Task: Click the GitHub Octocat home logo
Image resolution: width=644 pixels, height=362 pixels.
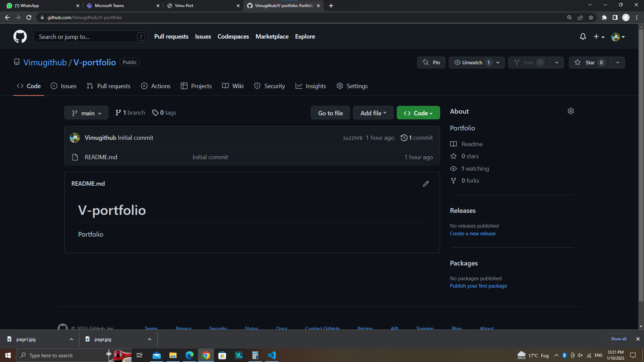Action: (20, 37)
